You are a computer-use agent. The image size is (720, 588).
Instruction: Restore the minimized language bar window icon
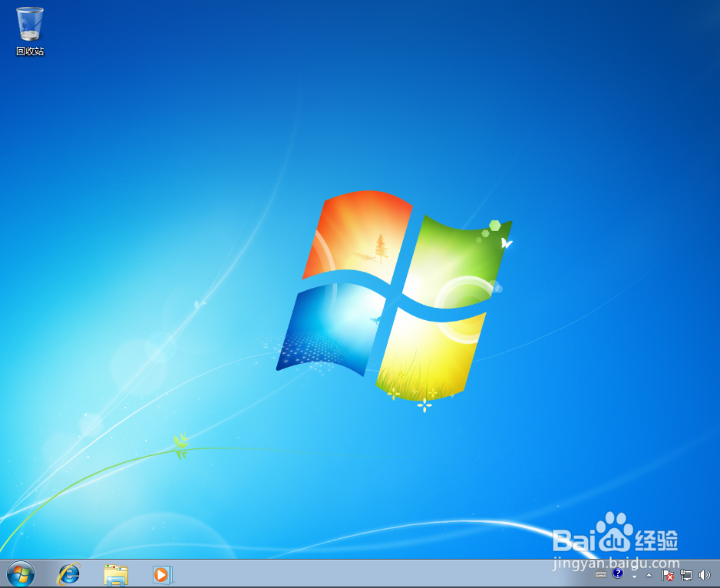click(635, 568)
